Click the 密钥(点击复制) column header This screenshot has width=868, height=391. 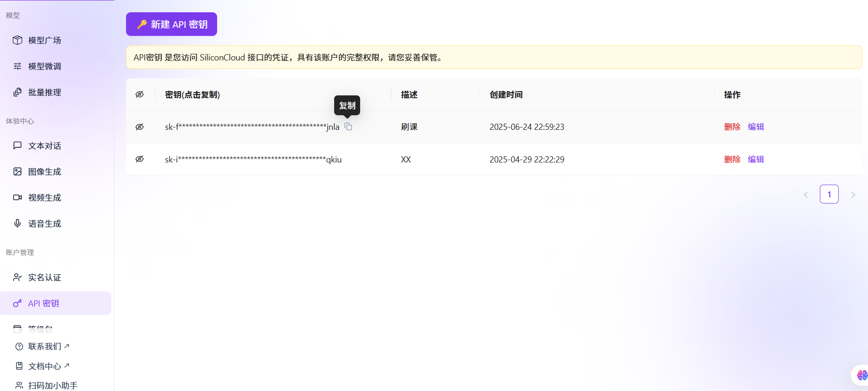pos(193,94)
